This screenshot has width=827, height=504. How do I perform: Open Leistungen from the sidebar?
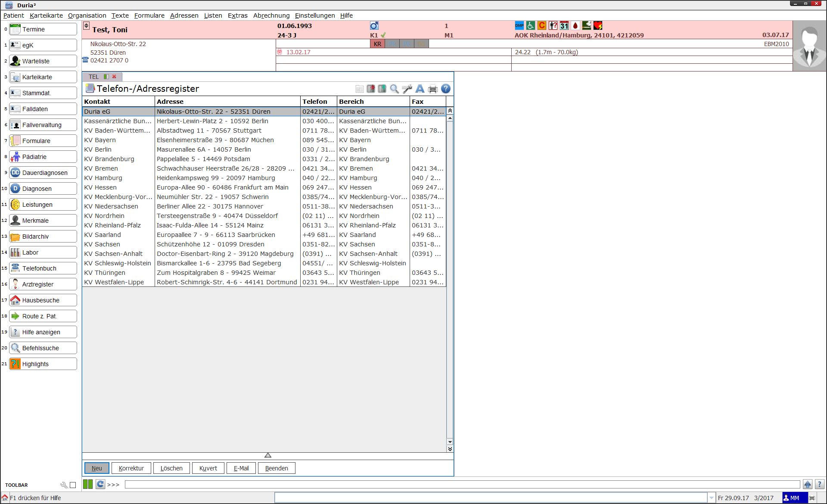click(43, 205)
